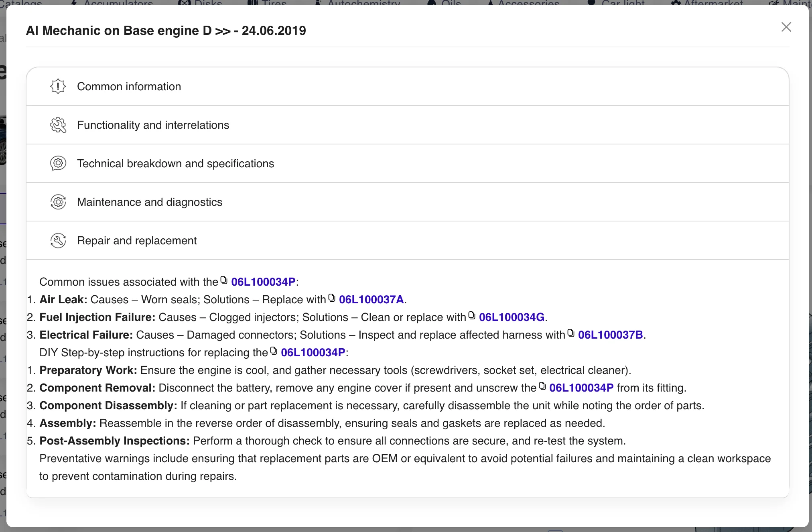Image resolution: width=812 pixels, height=532 pixels.
Task: Click the Maintenance and diagnostics gear icon
Action: [x=58, y=202]
